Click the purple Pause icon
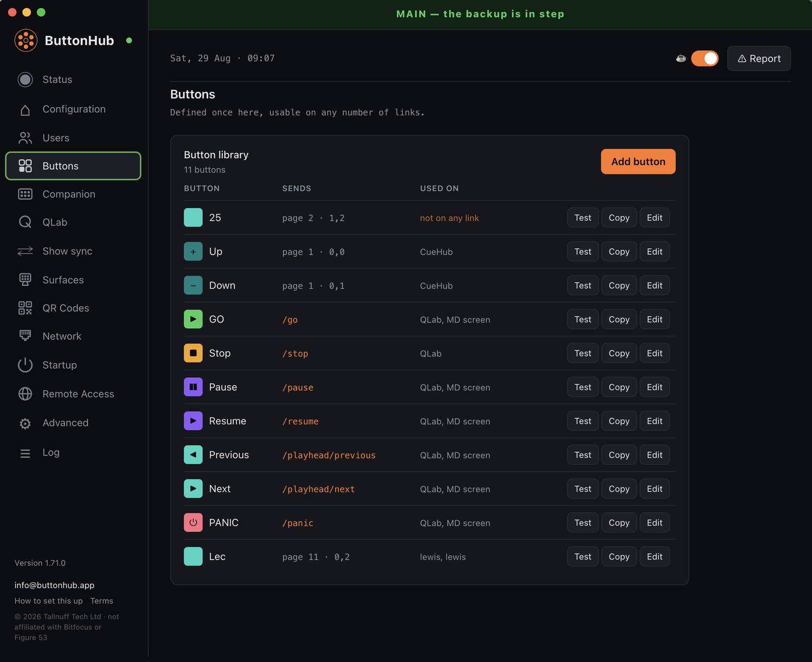 point(193,387)
